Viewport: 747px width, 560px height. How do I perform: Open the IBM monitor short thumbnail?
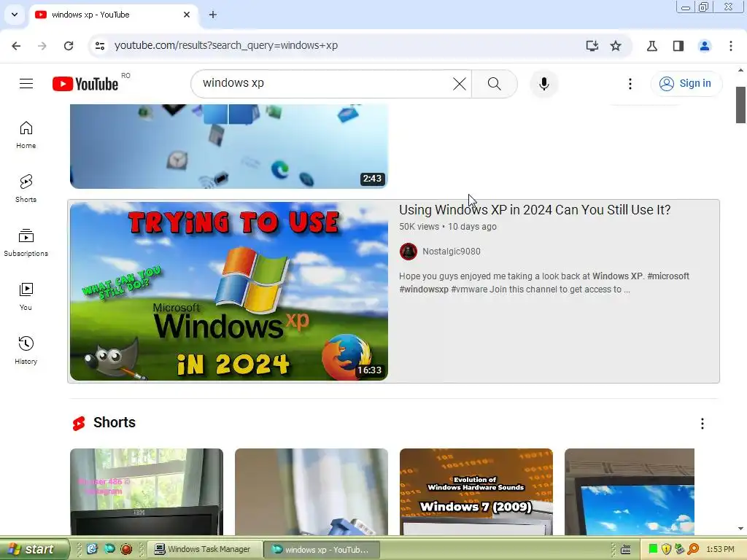(x=146, y=491)
